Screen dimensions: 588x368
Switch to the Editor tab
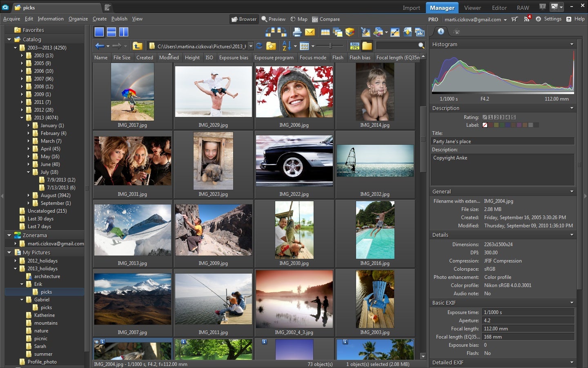point(499,8)
